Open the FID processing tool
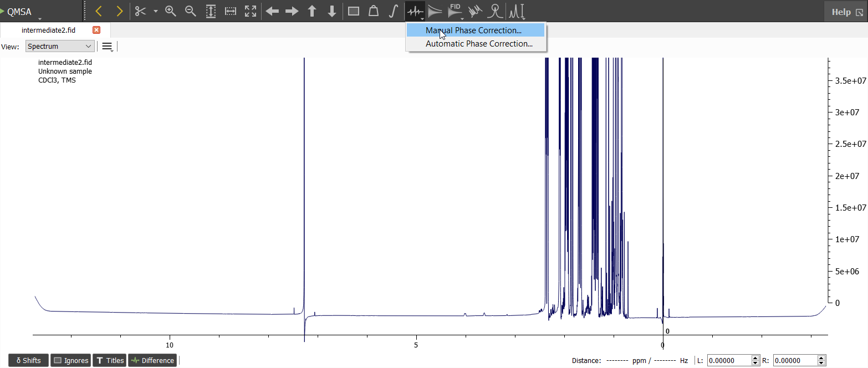The width and height of the screenshot is (868, 368). (455, 11)
